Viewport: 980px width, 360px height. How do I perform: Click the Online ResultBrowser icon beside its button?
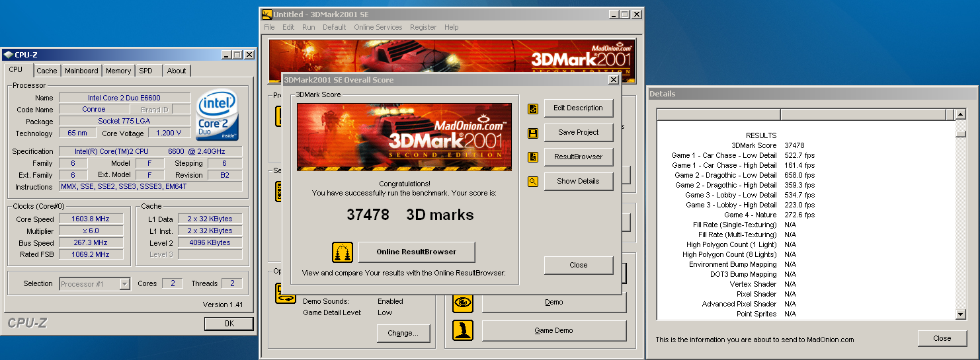point(342,252)
